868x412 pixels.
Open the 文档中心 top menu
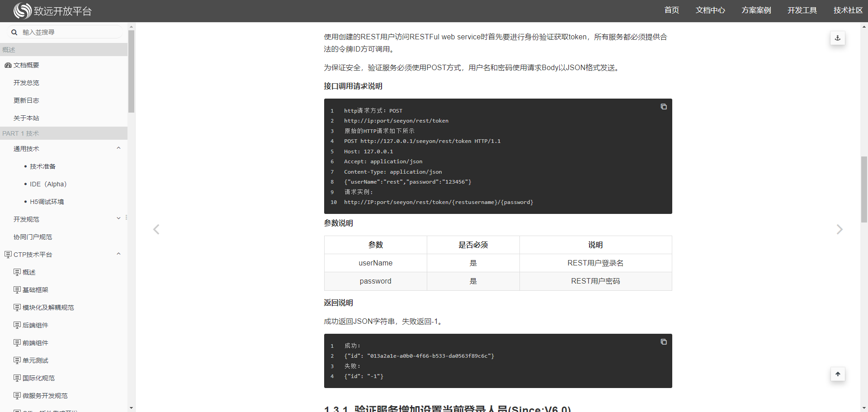[710, 10]
